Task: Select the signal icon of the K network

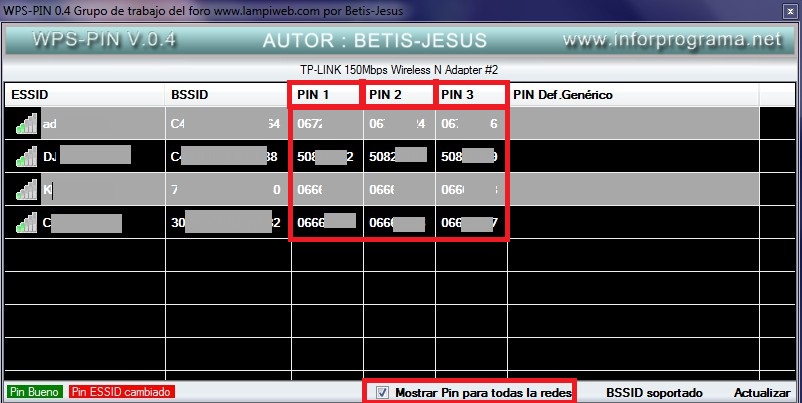Action: click(26, 189)
